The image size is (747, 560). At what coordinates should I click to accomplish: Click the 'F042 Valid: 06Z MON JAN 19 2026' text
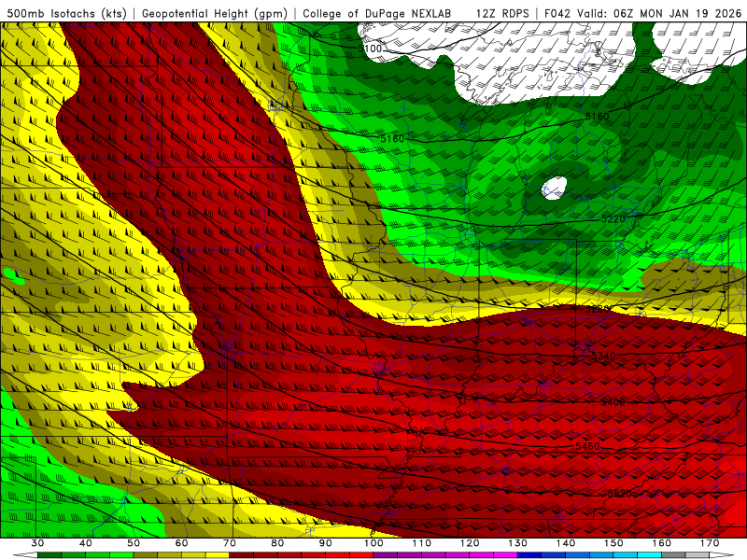click(643, 14)
